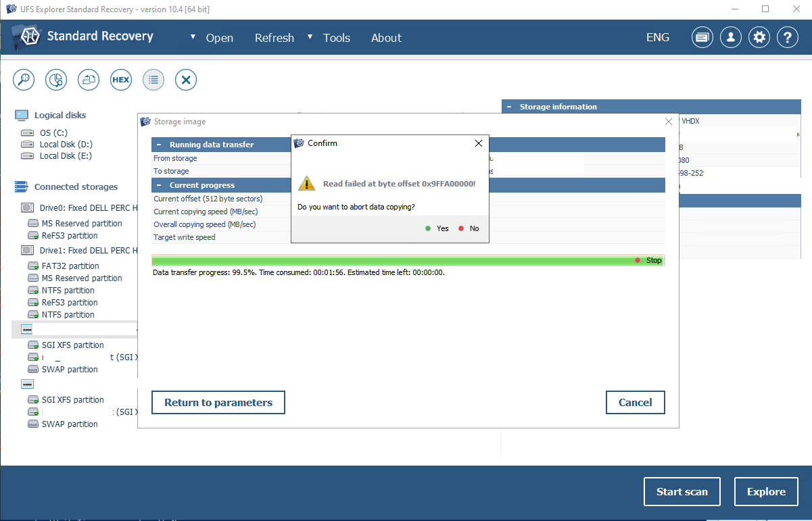Click the Local Disk (E:) drive icon

[x=27, y=156]
